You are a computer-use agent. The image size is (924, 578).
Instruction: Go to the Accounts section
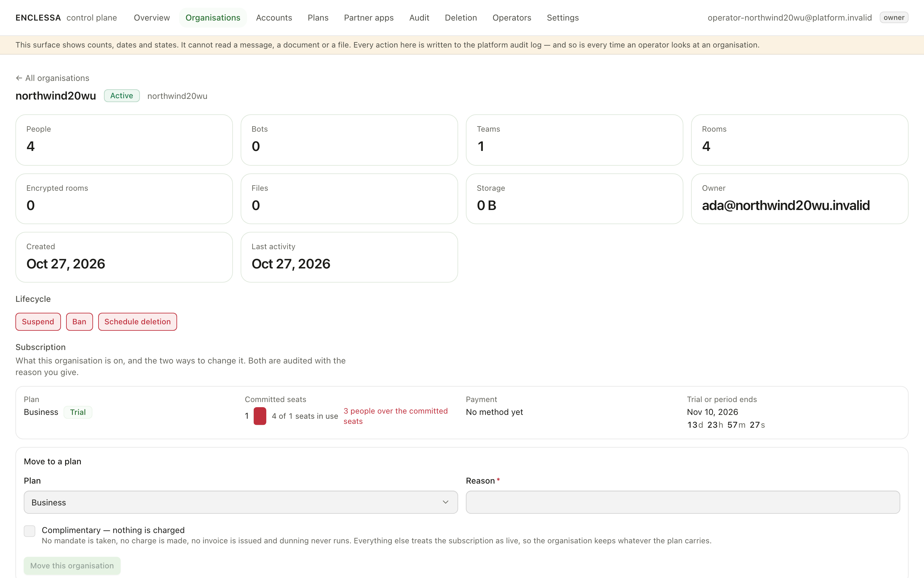[274, 18]
